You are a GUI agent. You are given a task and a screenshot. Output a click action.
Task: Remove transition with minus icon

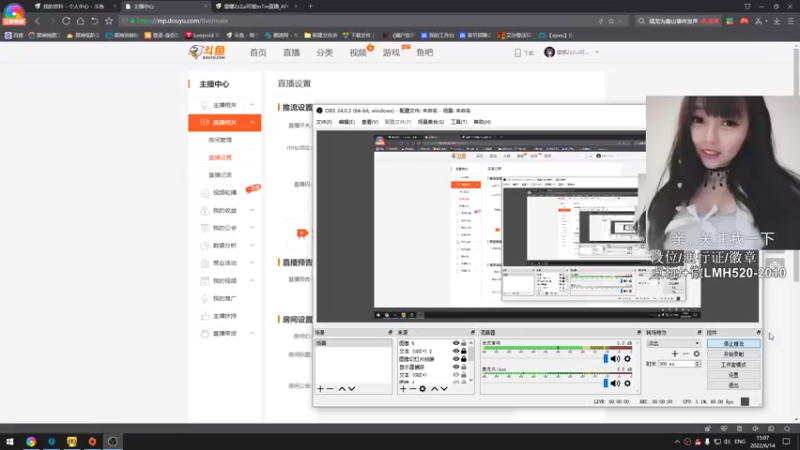[x=686, y=354]
